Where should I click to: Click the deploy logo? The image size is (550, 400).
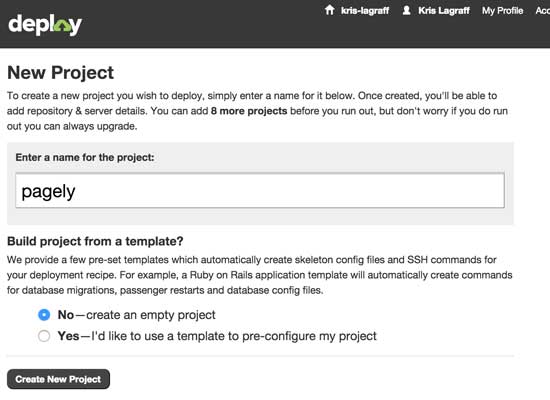click(45, 25)
